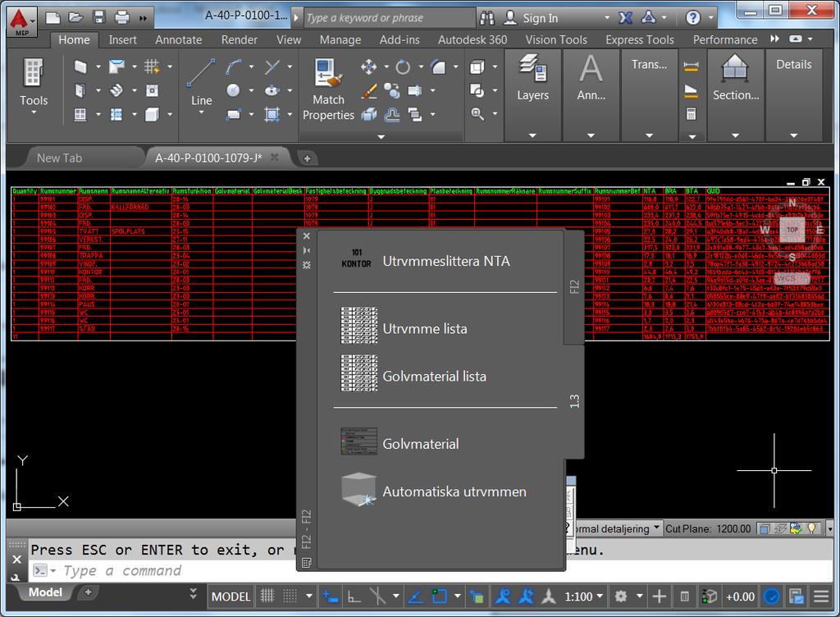Select Automatiska utrvmmen tool
The width and height of the screenshot is (840, 617).
click(434, 491)
